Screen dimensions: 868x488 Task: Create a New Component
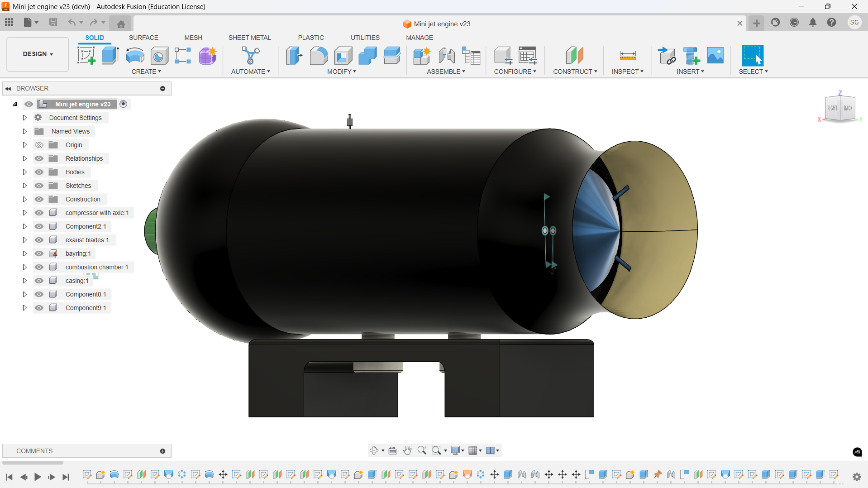click(x=422, y=56)
